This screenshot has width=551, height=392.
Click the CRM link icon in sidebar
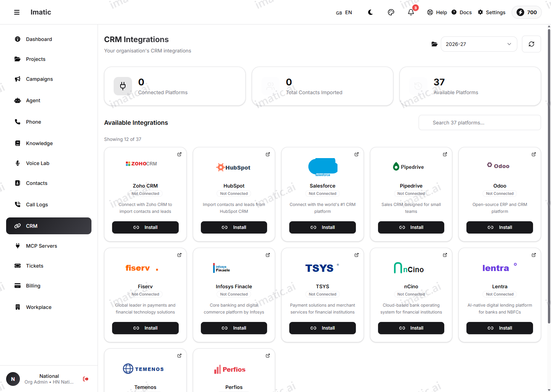coord(18,226)
